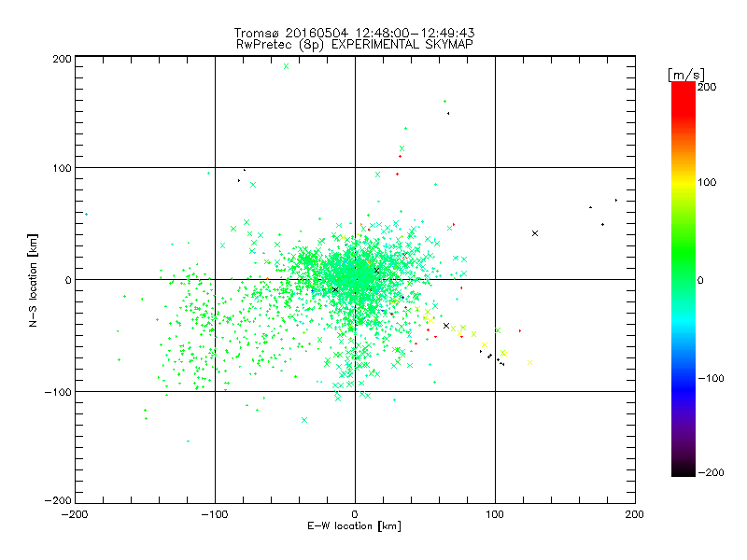Click the Tromsø 20160504 12:48:00-12:49:43 title

354,33
